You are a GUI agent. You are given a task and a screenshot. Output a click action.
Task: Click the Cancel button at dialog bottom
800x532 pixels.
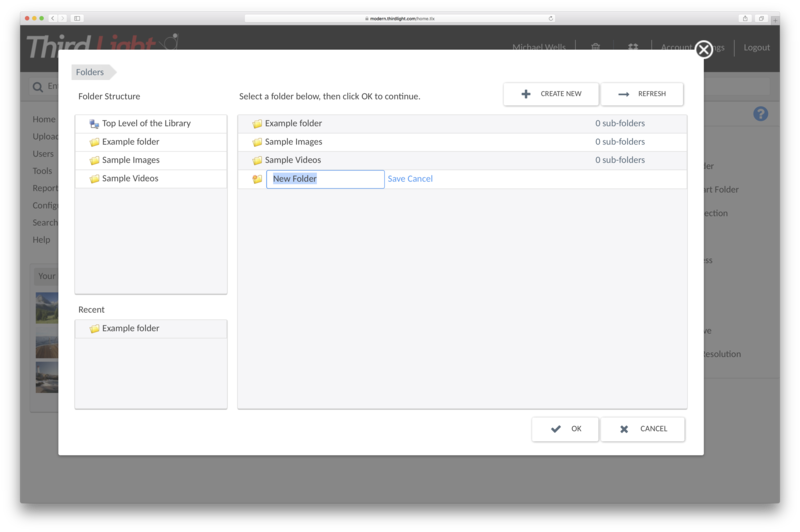point(642,429)
